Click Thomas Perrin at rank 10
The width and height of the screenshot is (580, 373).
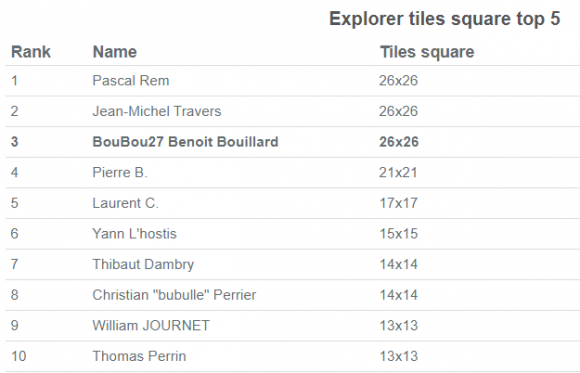coord(139,356)
